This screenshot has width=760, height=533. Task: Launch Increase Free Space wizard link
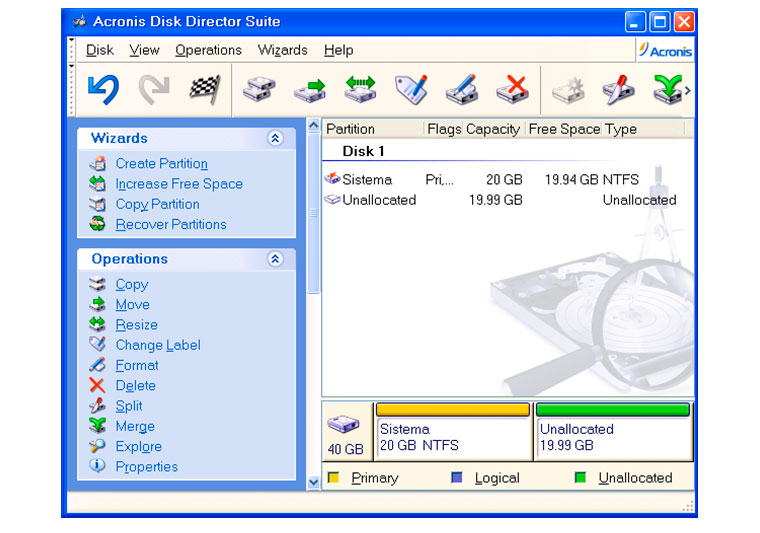coord(179,184)
